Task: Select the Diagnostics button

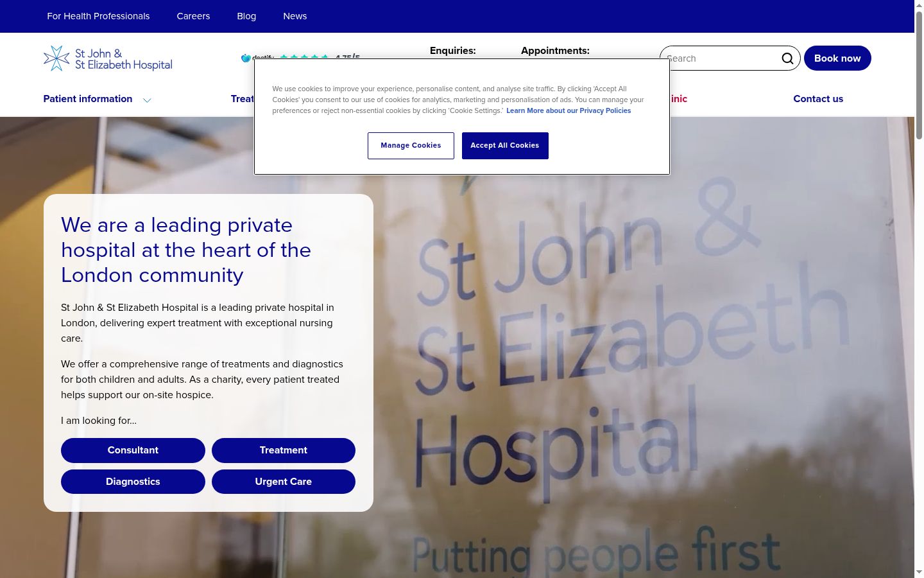Action: click(133, 482)
